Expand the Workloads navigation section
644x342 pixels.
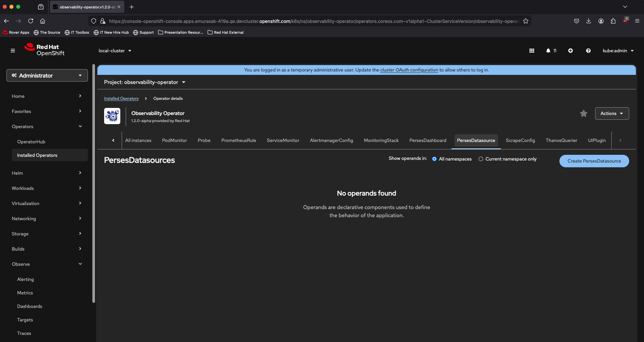[x=47, y=188]
